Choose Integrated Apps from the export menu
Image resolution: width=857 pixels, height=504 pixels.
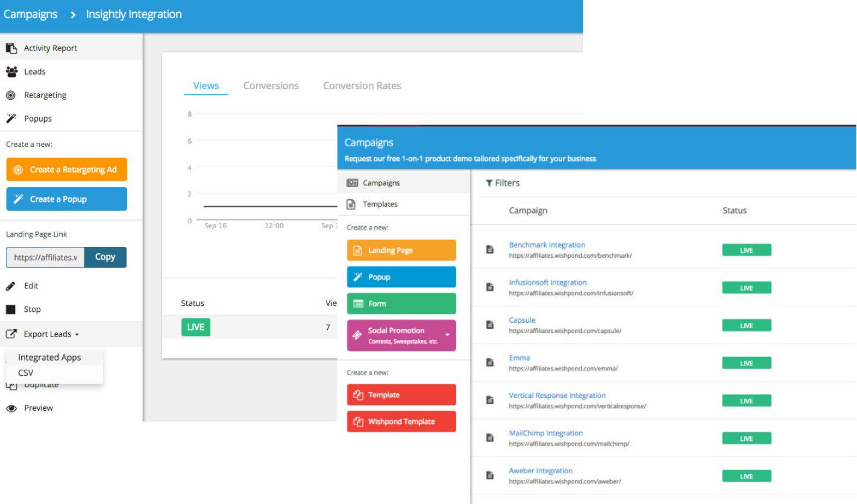point(49,358)
